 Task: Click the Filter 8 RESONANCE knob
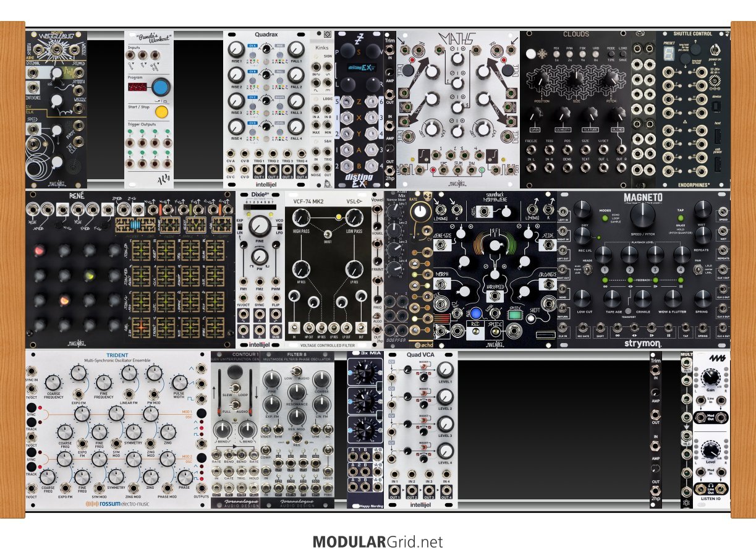(296, 391)
